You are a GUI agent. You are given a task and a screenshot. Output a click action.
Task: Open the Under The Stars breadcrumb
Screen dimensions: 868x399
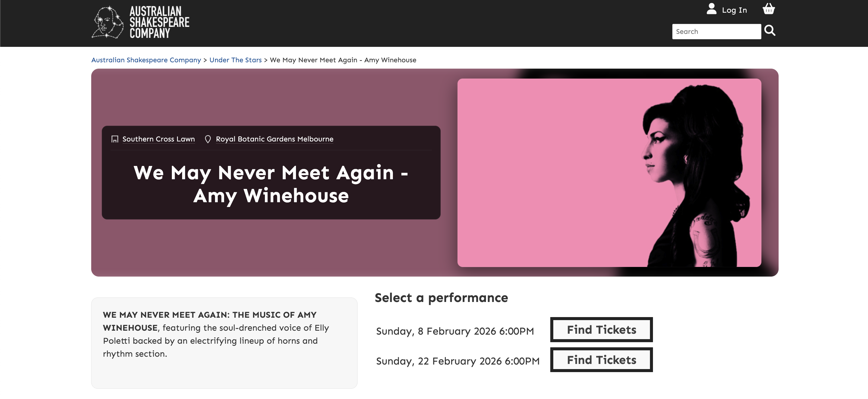click(x=236, y=60)
